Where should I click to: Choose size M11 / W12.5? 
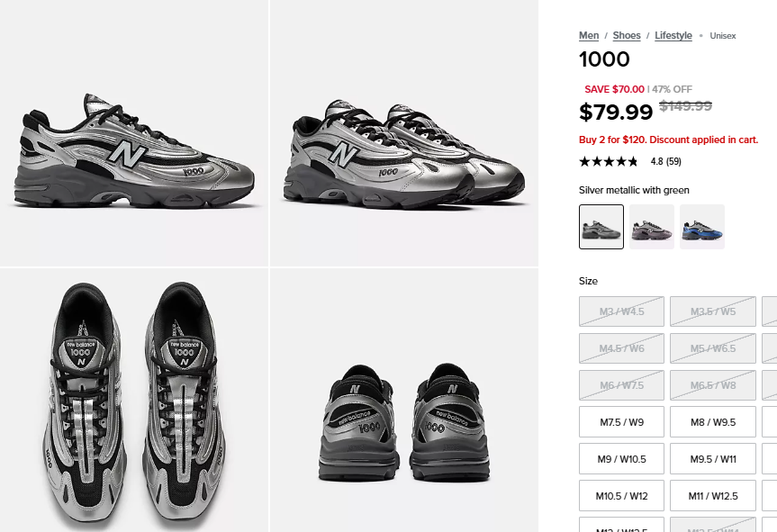[713, 496]
